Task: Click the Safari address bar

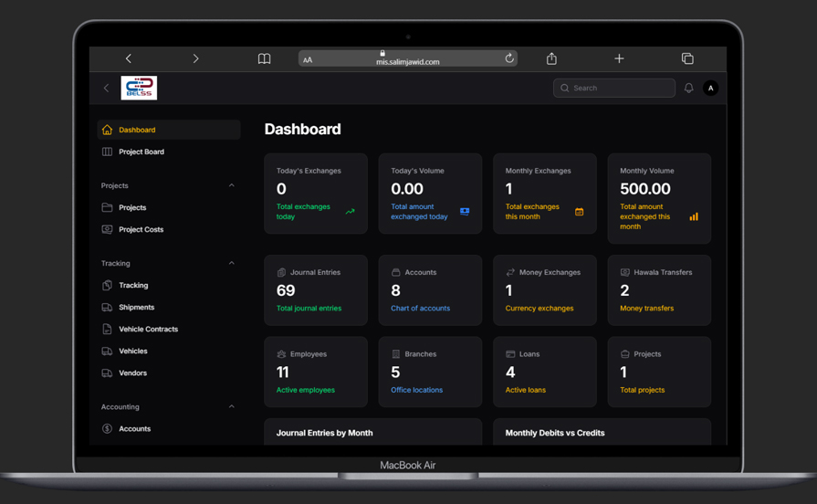Action: point(407,59)
